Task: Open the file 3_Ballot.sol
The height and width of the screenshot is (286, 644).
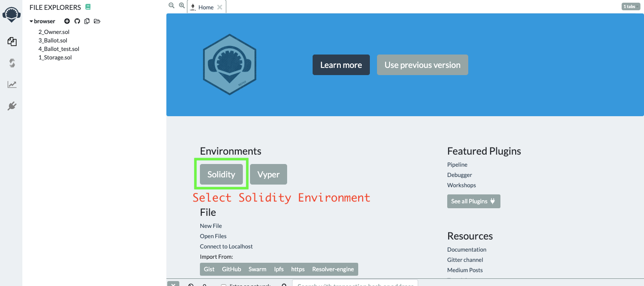Action: coord(53,41)
